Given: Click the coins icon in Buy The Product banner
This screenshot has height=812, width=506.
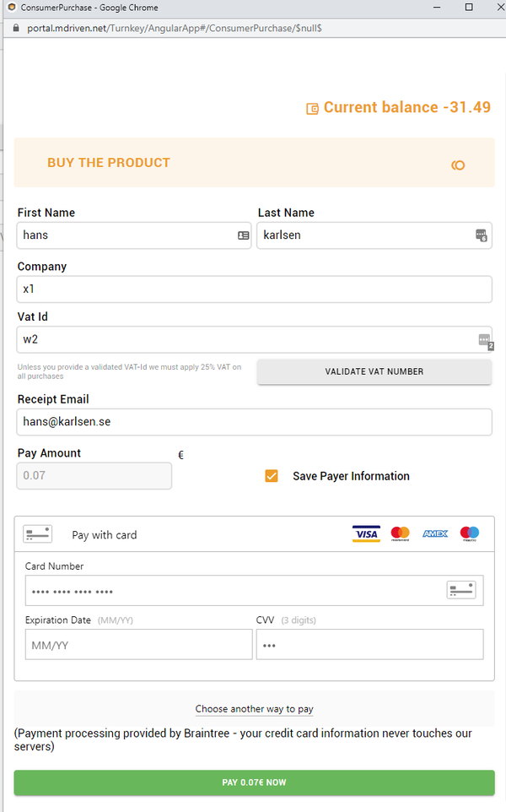Looking at the screenshot, I should pyautogui.click(x=458, y=165).
